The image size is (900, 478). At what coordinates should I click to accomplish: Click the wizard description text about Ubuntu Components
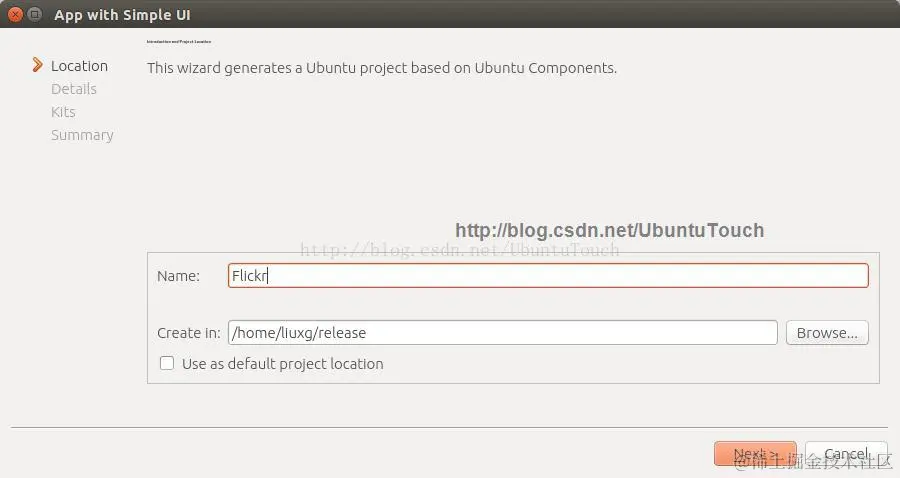point(382,69)
